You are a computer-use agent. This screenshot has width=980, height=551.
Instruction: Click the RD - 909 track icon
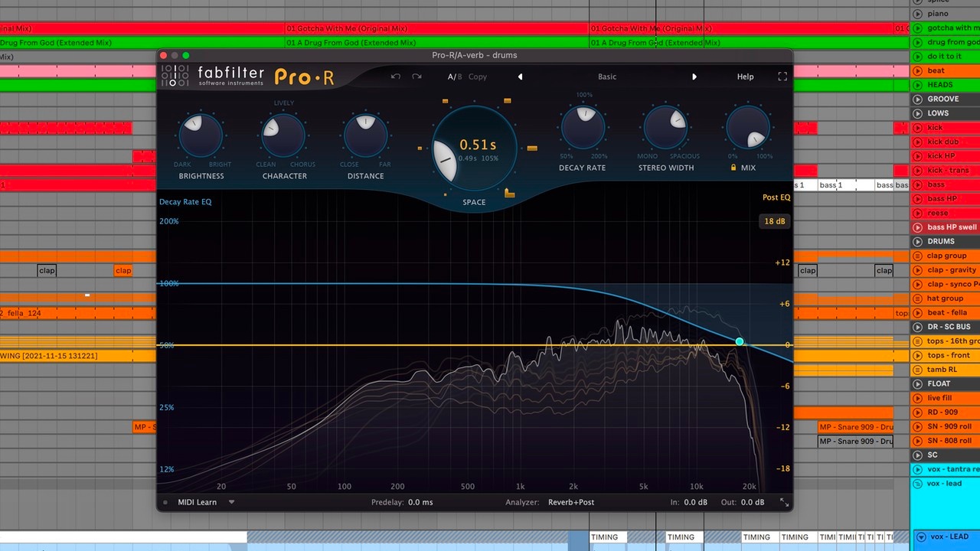(x=917, y=412)
